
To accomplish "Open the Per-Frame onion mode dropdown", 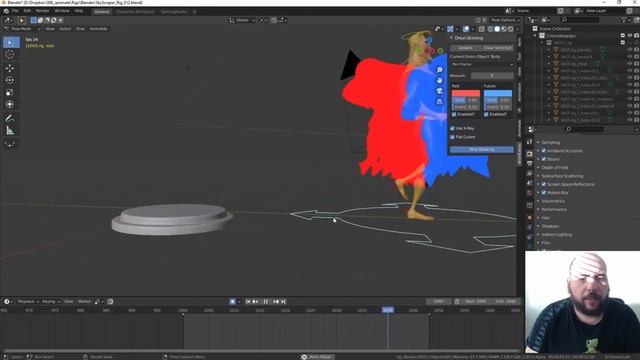I will [482, 64].
